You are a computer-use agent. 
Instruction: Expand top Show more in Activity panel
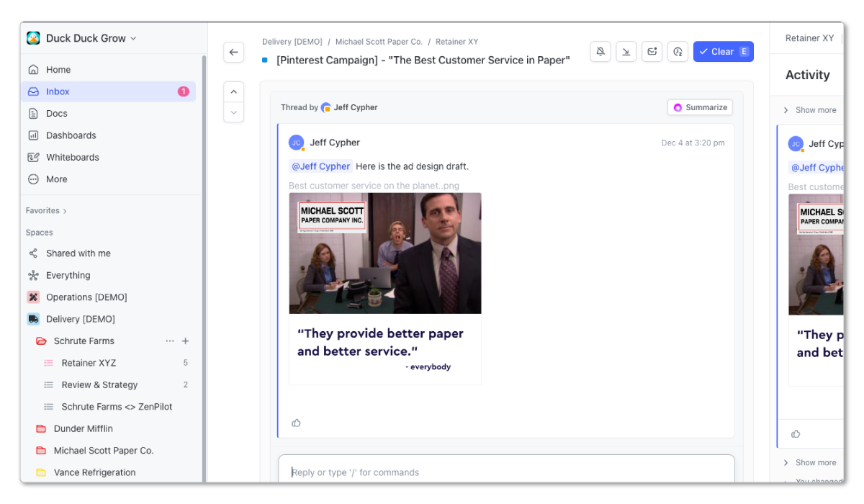[810, 110]
